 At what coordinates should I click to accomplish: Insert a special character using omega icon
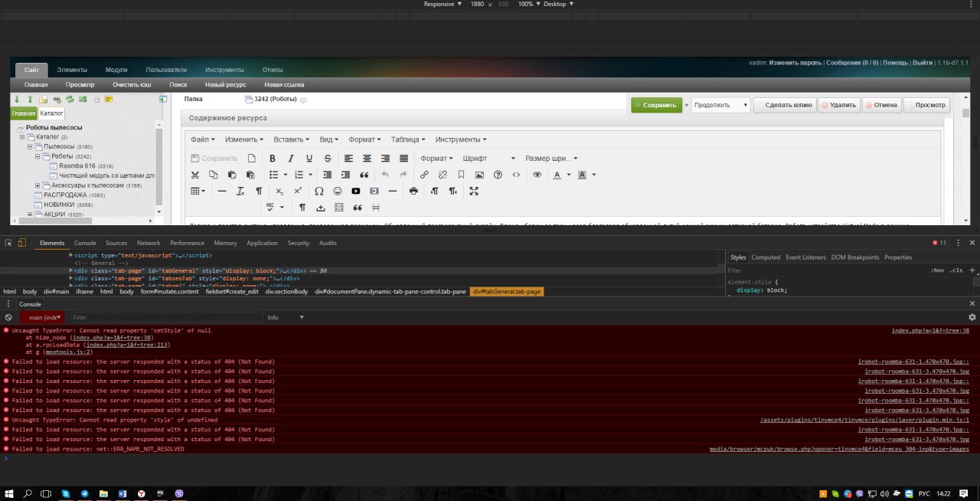tap(318, 191)
